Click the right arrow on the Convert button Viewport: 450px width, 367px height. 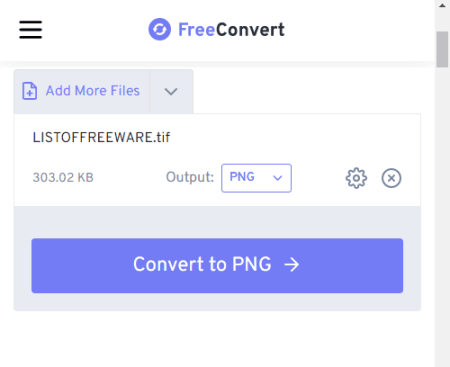[292, 265]
